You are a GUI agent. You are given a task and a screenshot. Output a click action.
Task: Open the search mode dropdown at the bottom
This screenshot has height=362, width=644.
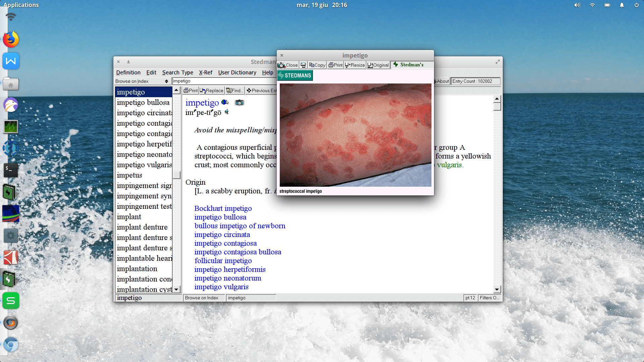[204, 298]
